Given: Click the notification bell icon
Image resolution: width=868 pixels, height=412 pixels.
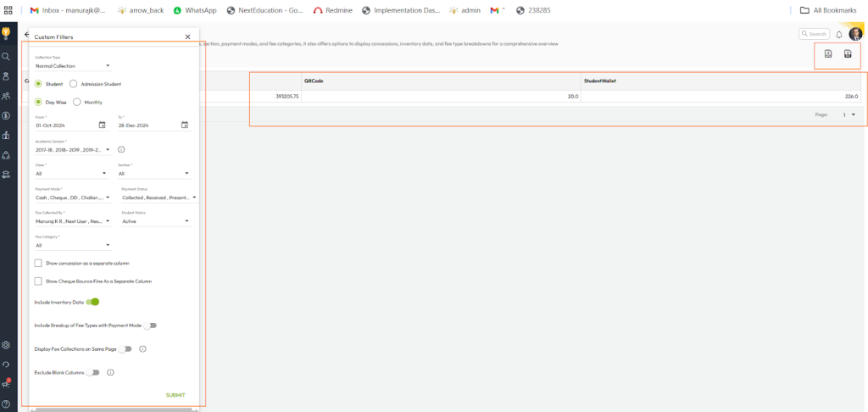Looking at the screenshot, I should [x=839, y=35].
